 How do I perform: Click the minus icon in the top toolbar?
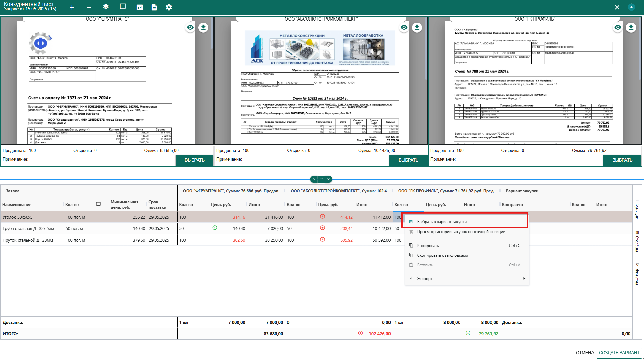(x=89, y=7)
